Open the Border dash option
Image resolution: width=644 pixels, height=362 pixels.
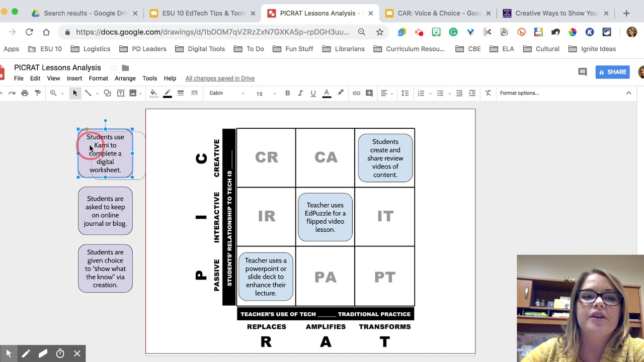tap(194, 93)
